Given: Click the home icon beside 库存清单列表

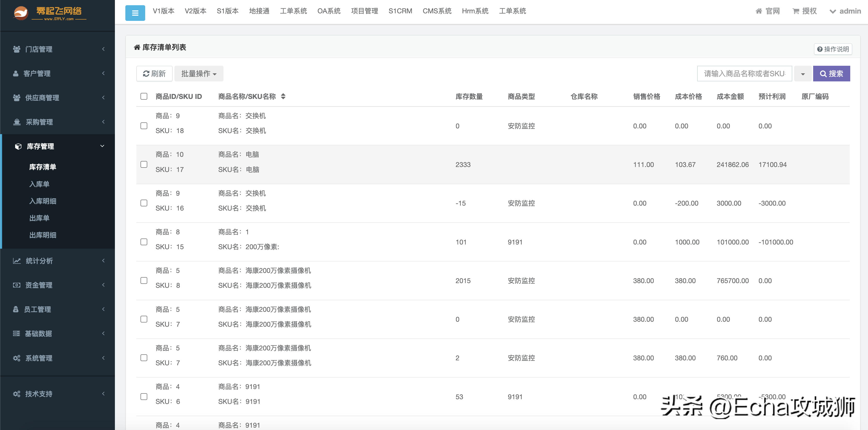Looking at the screenshot, I should point(137,47).
